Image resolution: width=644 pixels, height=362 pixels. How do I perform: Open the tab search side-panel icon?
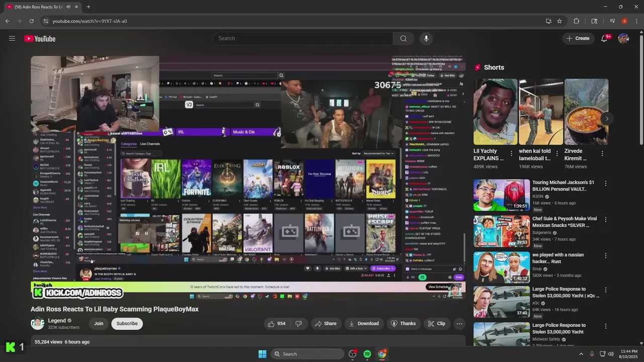[x=595, y=21]
